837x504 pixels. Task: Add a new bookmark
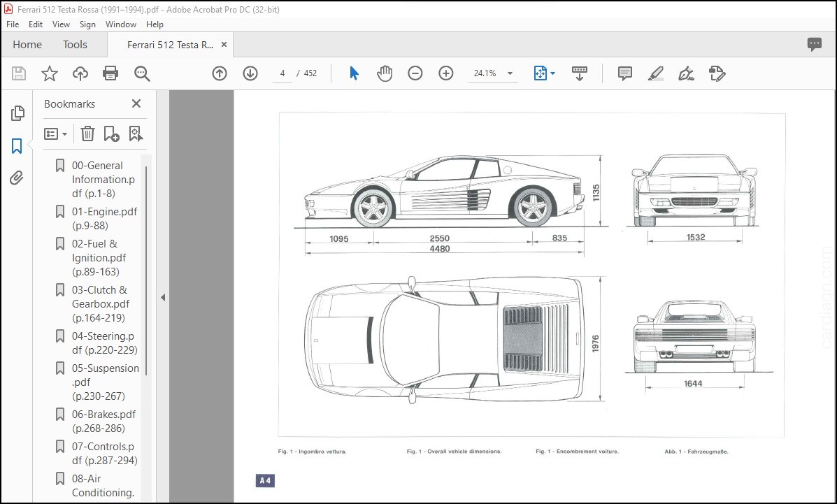coord(111,134)
